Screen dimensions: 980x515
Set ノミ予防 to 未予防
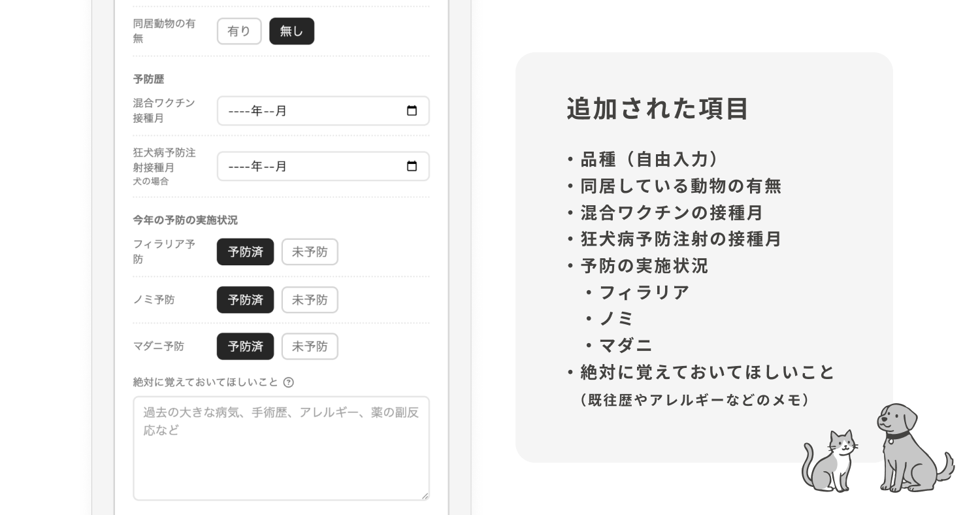pyautogui.click(x=310, y=300)
